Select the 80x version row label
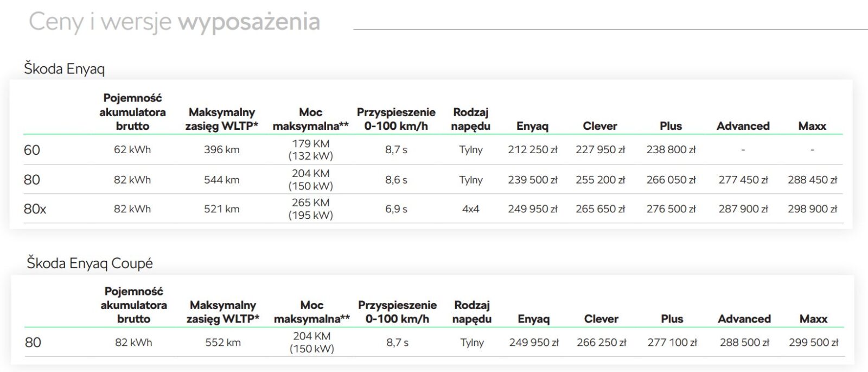The height and width of the screenshot is (372, 868). 35,209
